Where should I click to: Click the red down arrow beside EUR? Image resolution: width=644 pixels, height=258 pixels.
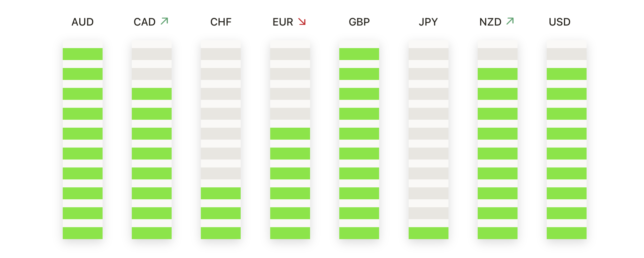302,22
